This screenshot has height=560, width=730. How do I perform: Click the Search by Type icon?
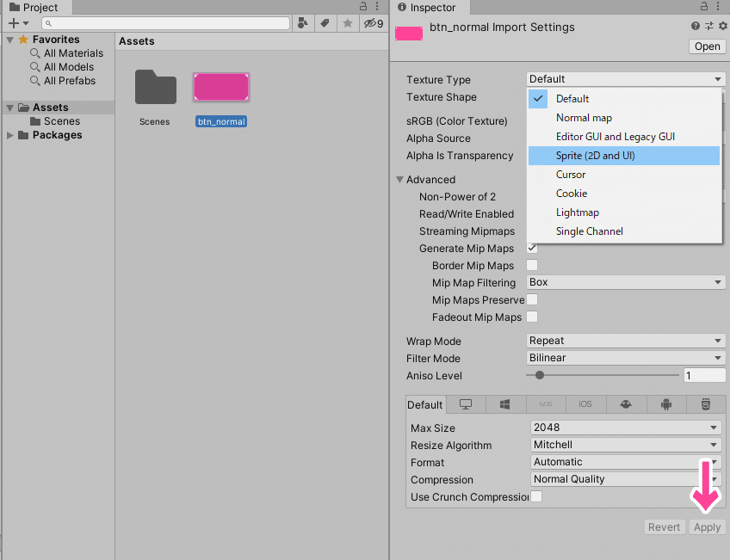point(303,23)
